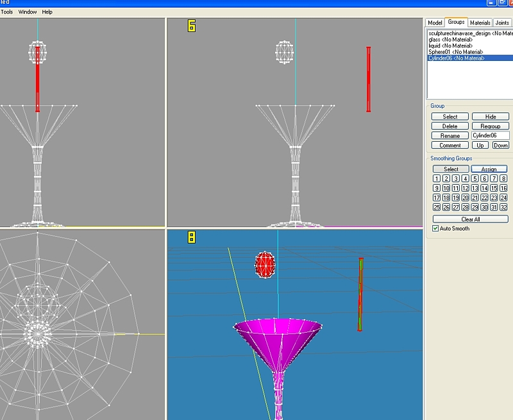Open the Materials tab
This screenshot has height=420, width=513.
coord(480,22)
